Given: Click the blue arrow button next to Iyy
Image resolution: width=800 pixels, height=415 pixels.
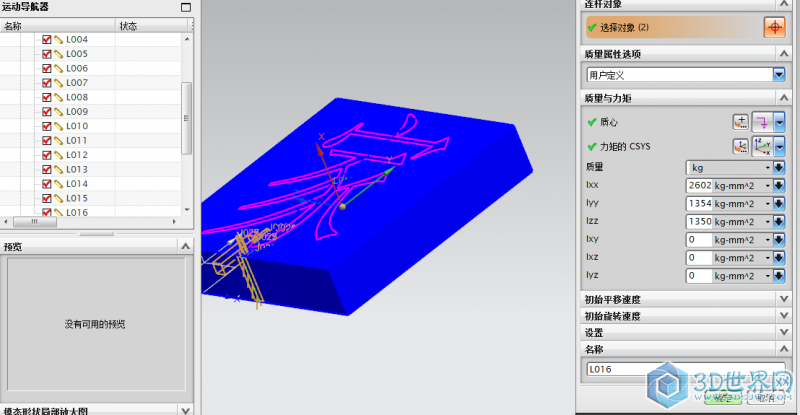Looking at the screenshot, I should [x=779, y=204].
